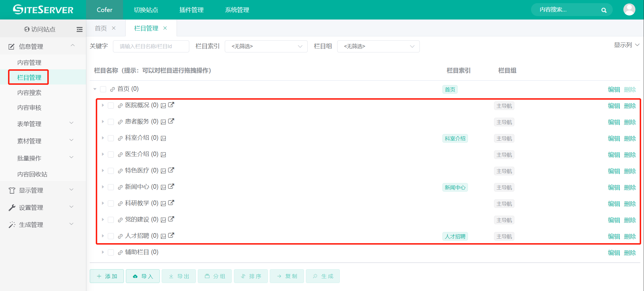Click the search magnifier icon in header

[x=604, y=10]
